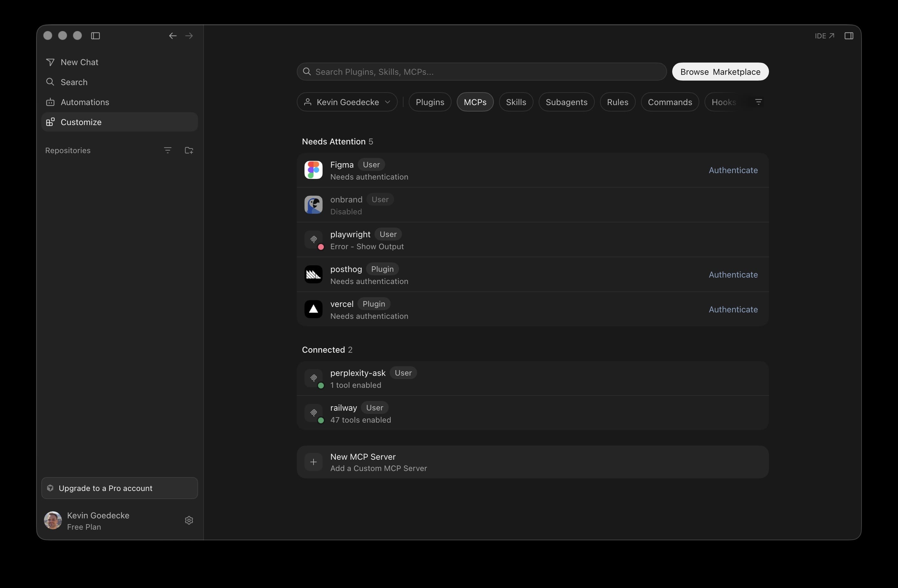This screenshot has height=588, width=898.
Task: Click the Figma User badge
Action: 371,164
